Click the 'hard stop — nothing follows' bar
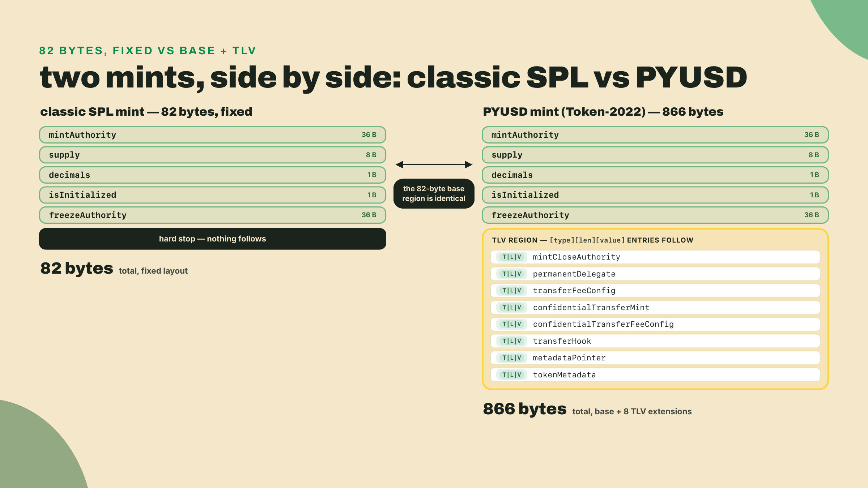The width and height of the screenshot is (868, 488). (x=213, y=239)
